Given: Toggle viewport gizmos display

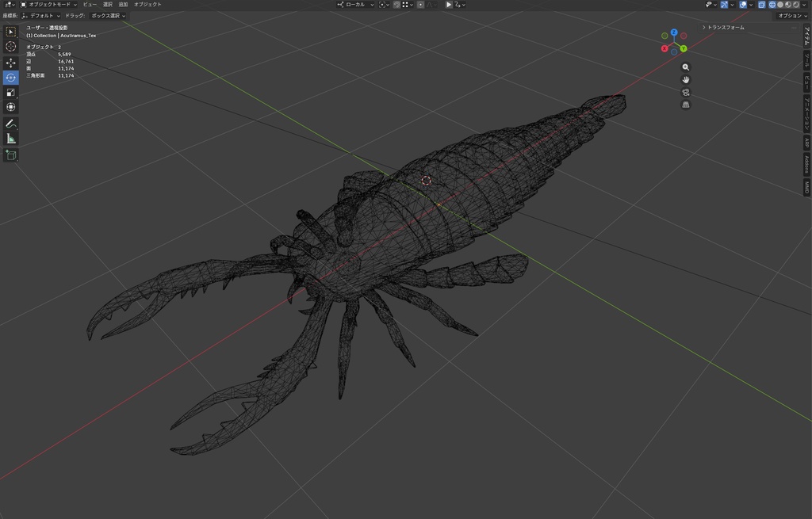Looking at the screenshot, I should 724,5.
